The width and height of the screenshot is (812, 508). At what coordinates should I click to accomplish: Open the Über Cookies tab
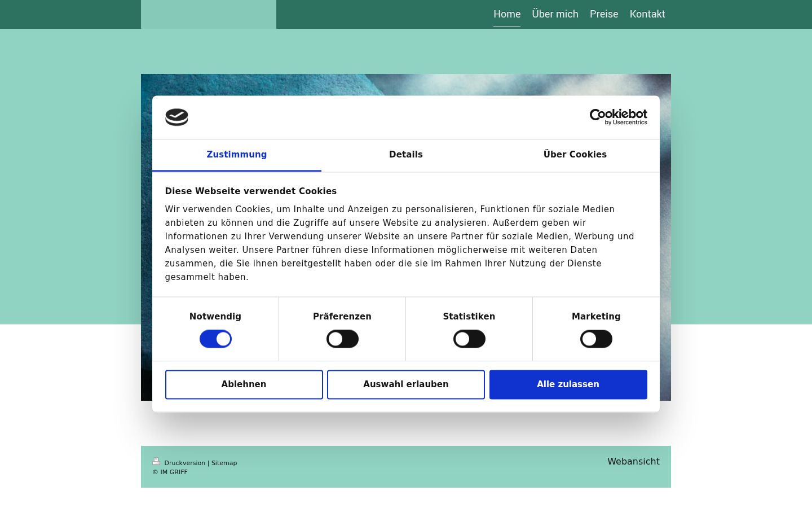pos(575,155)
